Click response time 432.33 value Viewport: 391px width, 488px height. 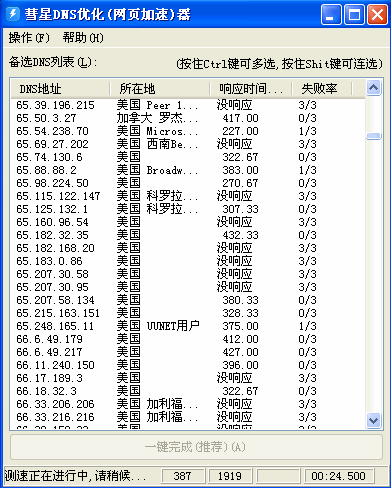tap(240, 235)
